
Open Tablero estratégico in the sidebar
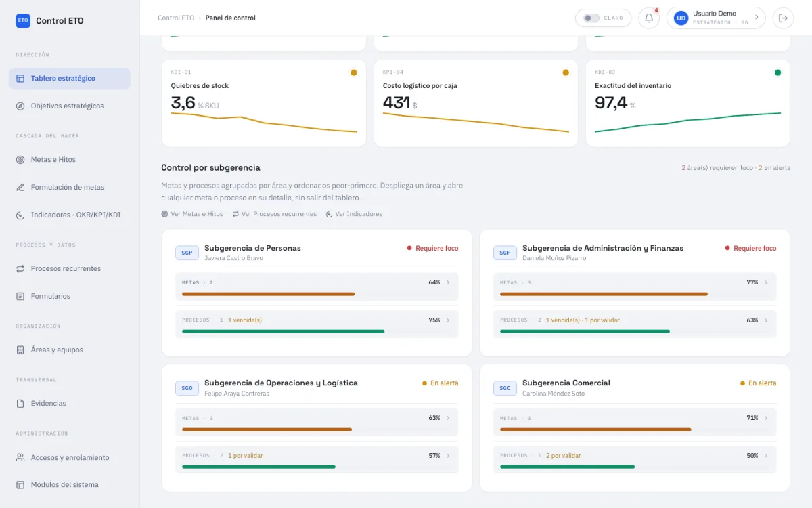click(x=70, y=79)
